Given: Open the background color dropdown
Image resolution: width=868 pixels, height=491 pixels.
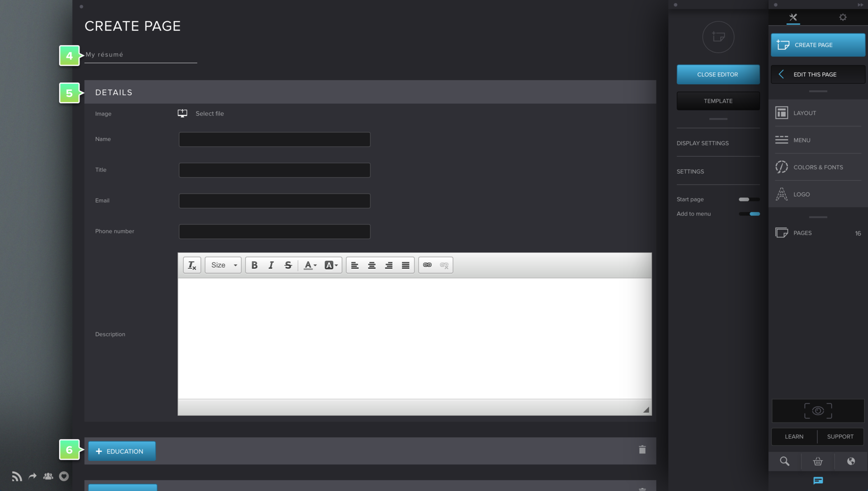Looking at the screenshot, I should click(331, 265).
